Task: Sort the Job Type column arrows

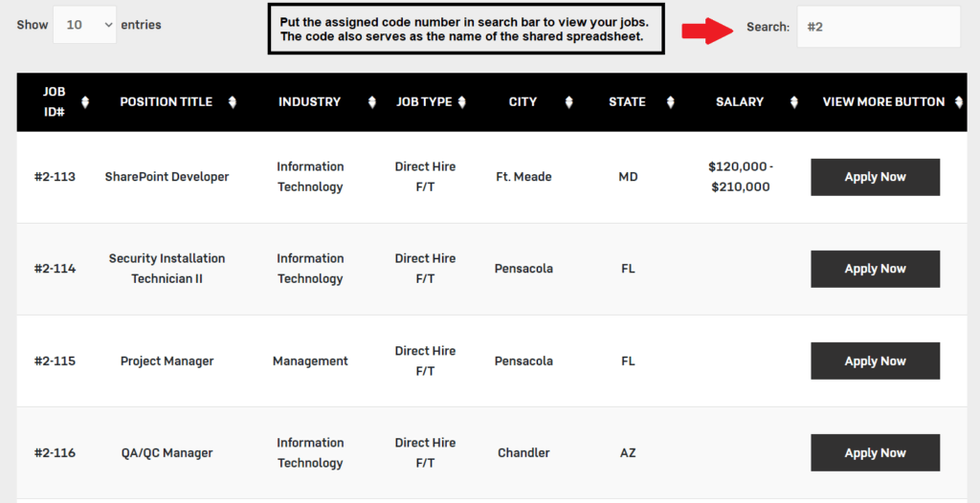Action: pos(462,102)
